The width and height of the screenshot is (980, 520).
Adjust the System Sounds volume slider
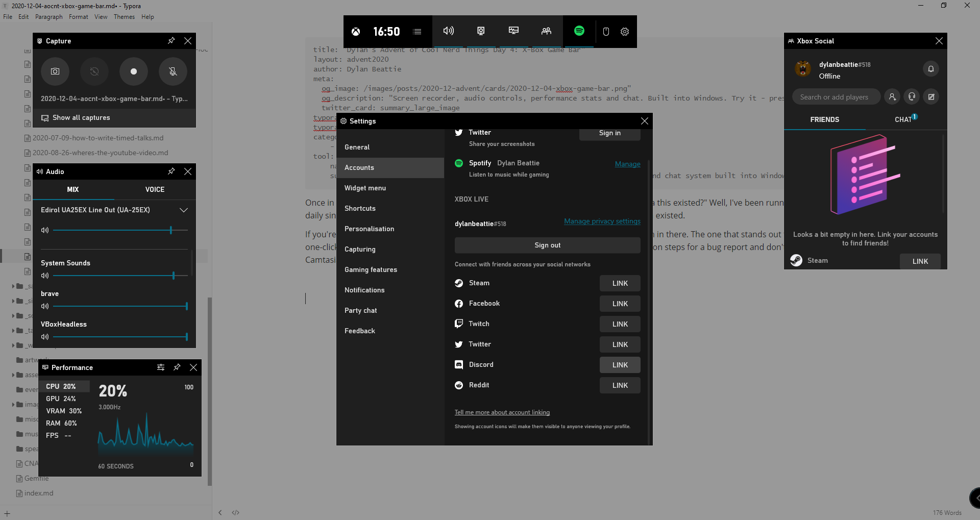tap(120, 276)
